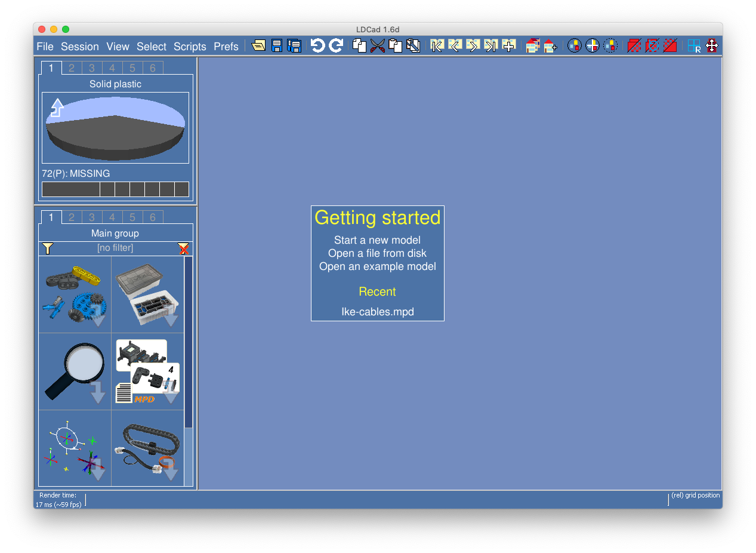Viewport: 756px width, 553px height.
Task: Click 'Open a file from disk'
Action: click(x=377, y=253)
